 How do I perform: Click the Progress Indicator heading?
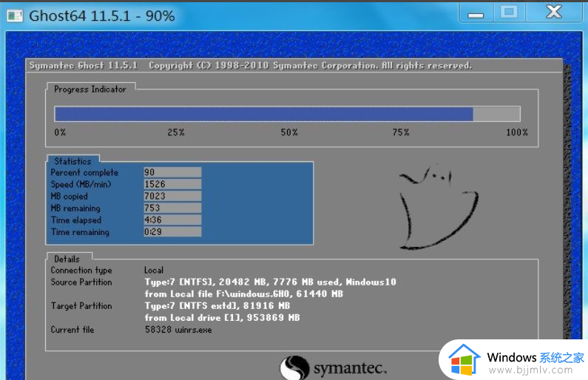point(90,89)
